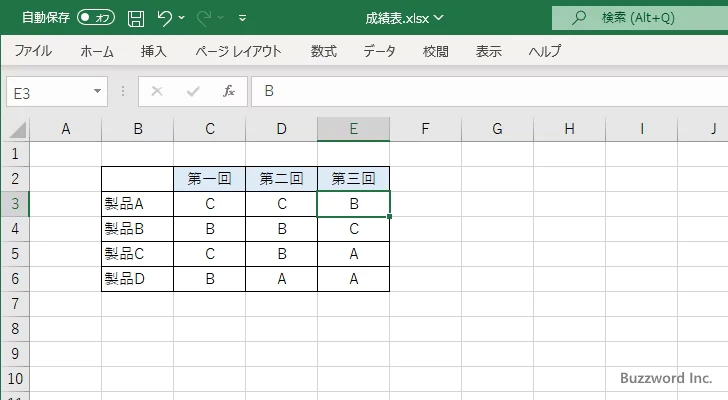Select column A header
Viewport: 728px width, 400px height.
65,129
